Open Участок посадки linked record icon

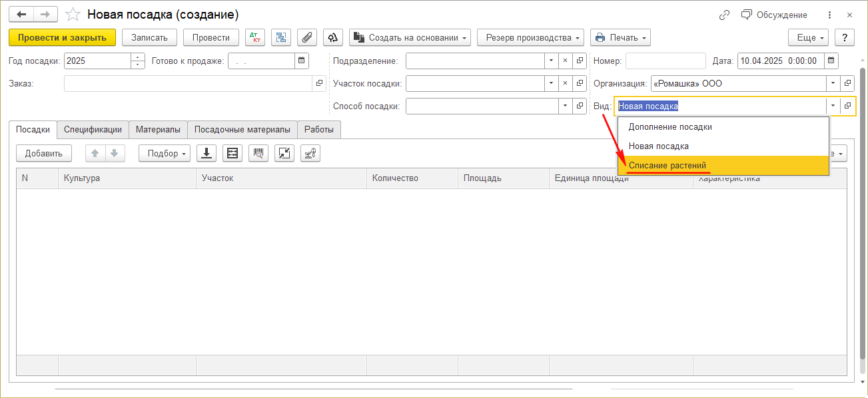(x=580, y=83)
